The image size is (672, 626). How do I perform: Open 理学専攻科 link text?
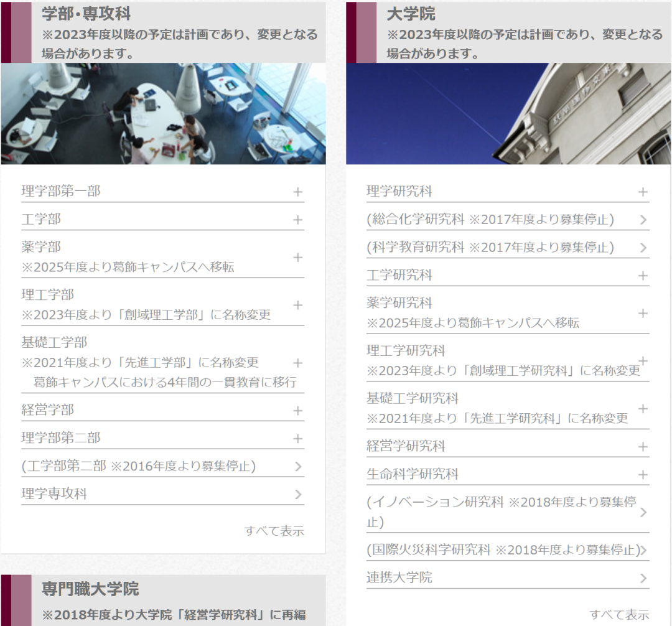54,493
